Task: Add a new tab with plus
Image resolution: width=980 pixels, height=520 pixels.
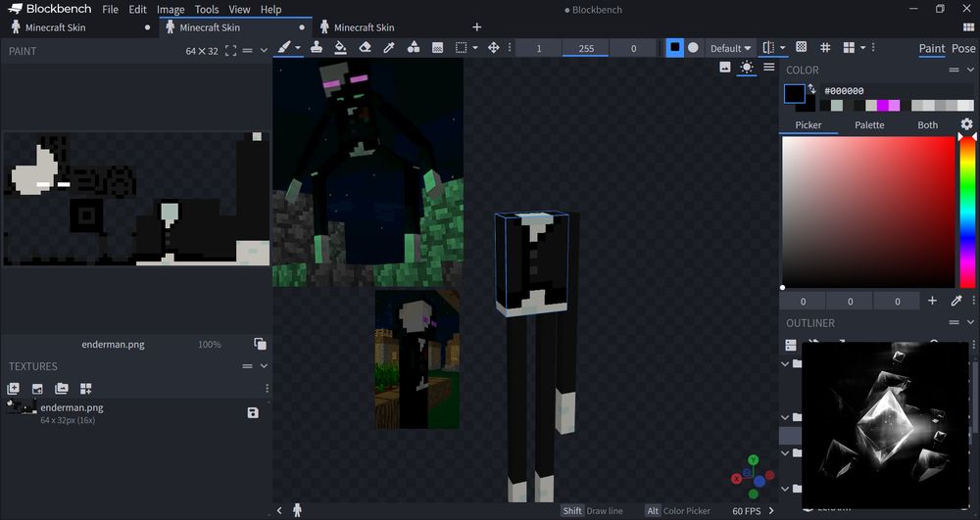Action: pos(477,26)
